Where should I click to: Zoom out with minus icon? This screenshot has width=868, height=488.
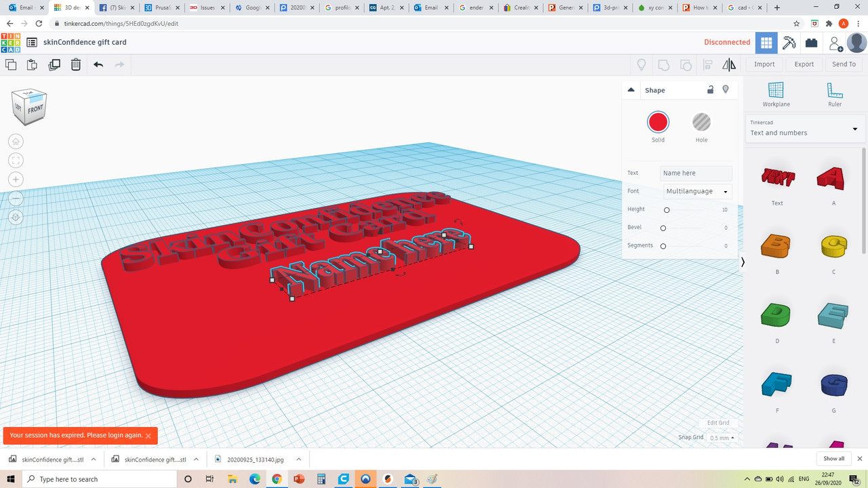click(x=16, y=199)
